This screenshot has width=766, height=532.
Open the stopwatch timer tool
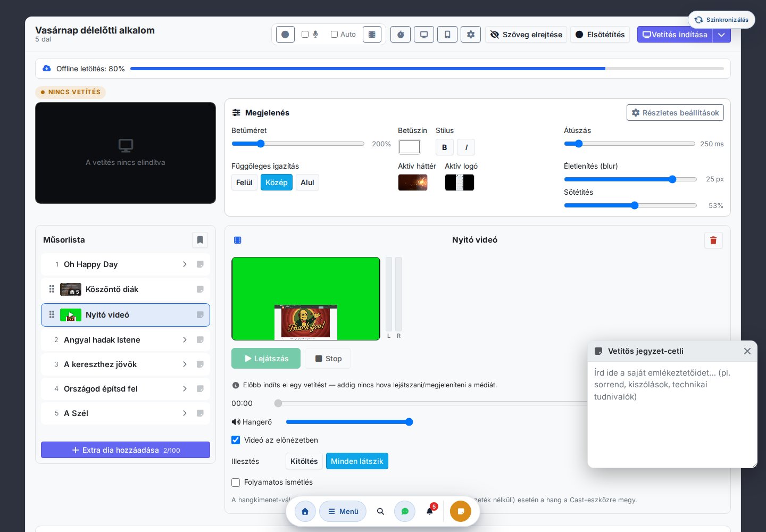click(401, 35)
